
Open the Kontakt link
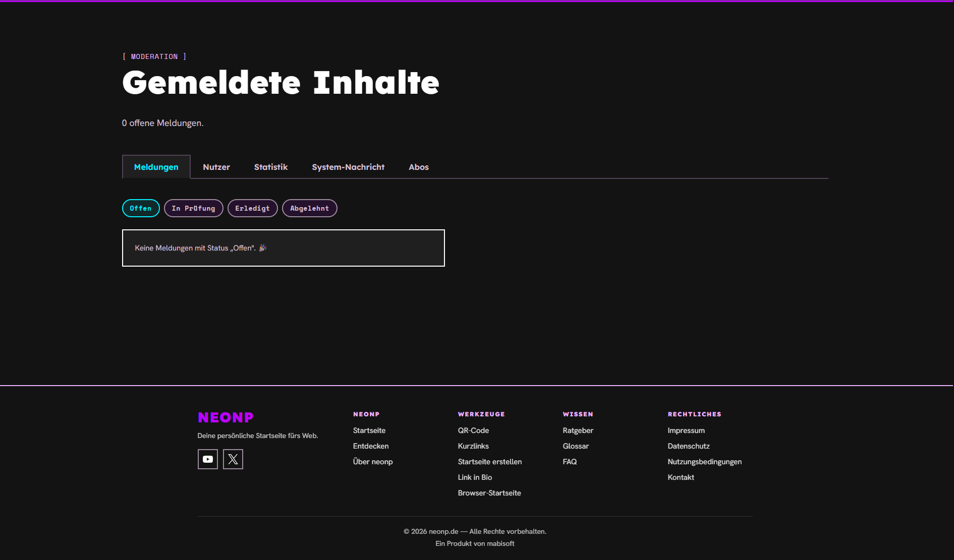[681, 477]
